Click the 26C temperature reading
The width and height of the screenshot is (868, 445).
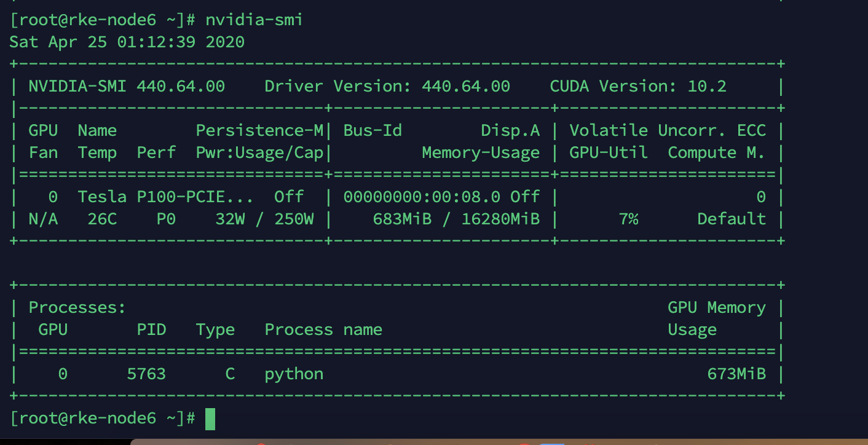click(x=102, y=219)
